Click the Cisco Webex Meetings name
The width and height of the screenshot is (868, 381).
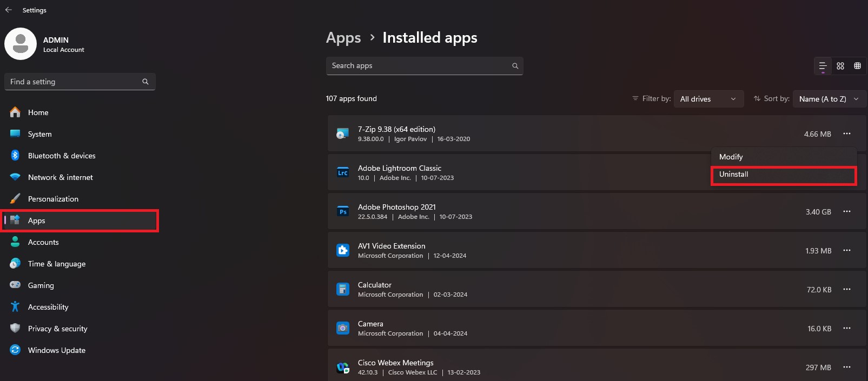(396, 363)
